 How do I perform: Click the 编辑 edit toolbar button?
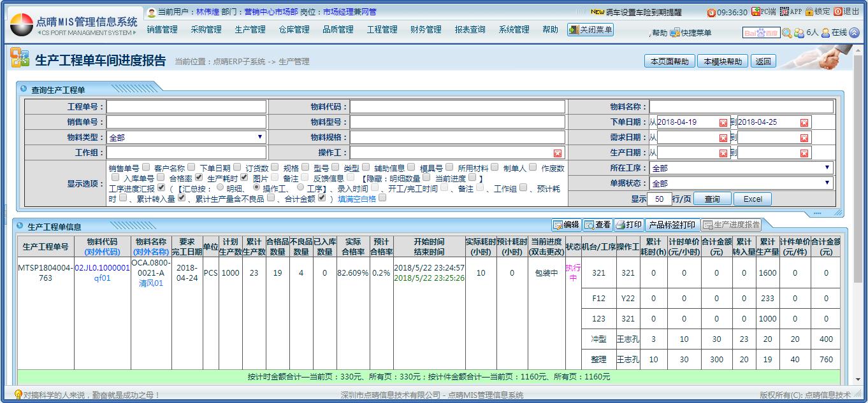pos(566,225)
